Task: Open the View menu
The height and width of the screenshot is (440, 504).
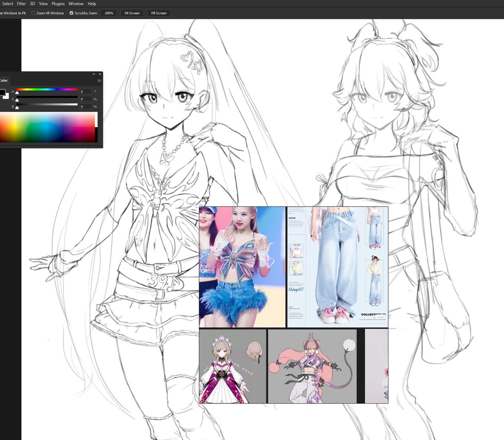Action: 43,3
